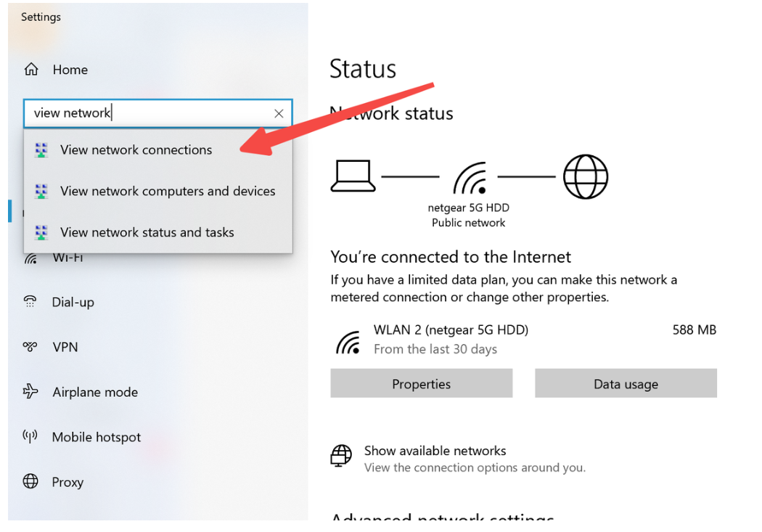
Task: Click the Airplane mode plane icon
Action: click(30, 391)
